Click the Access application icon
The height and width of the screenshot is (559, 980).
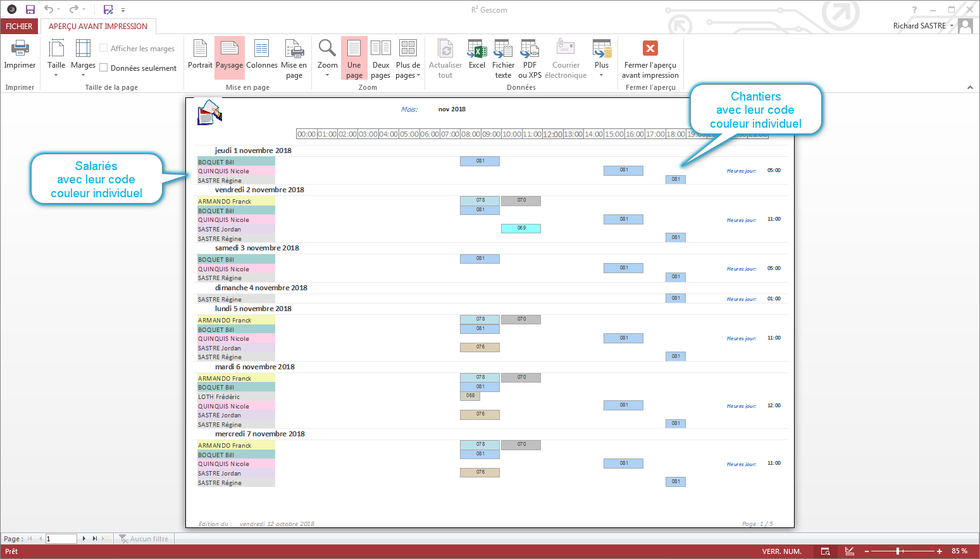click(11, 9)
